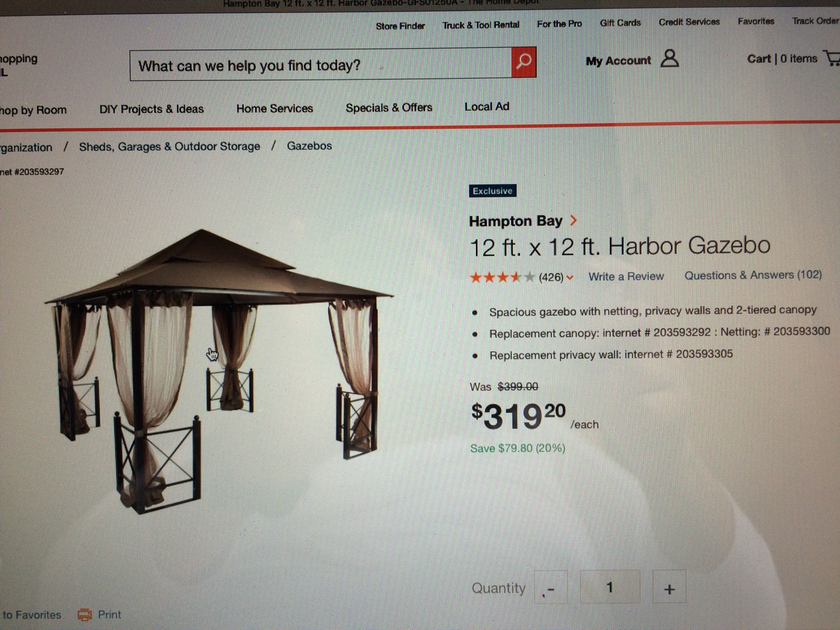Screen dimensions: 840x630
Task: Open the Store Finder link
Action: [400, 26]
